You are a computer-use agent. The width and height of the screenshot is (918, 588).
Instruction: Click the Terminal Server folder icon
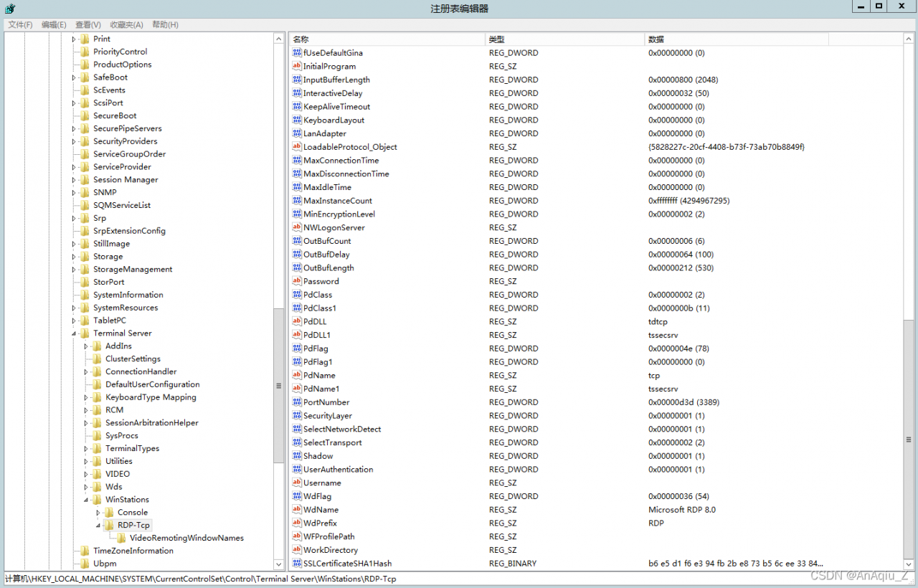point(85,333)
